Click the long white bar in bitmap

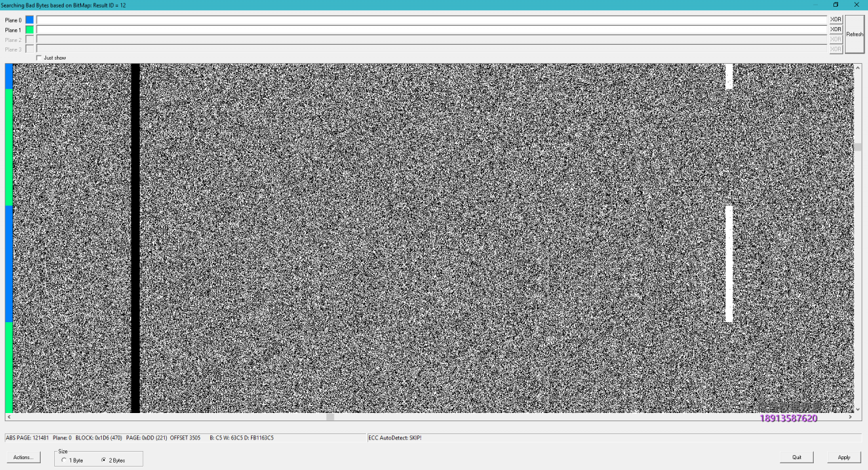pos(729,263)
